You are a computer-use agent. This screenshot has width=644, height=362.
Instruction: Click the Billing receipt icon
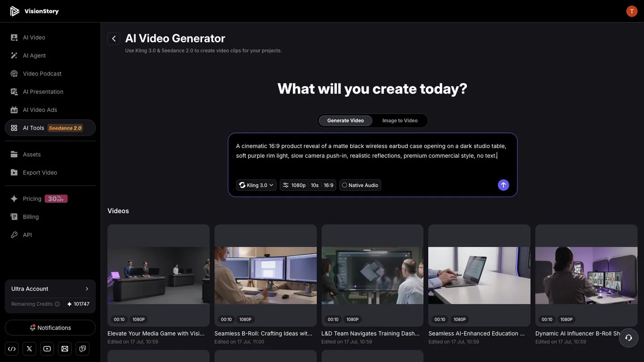tap(14, 217)
